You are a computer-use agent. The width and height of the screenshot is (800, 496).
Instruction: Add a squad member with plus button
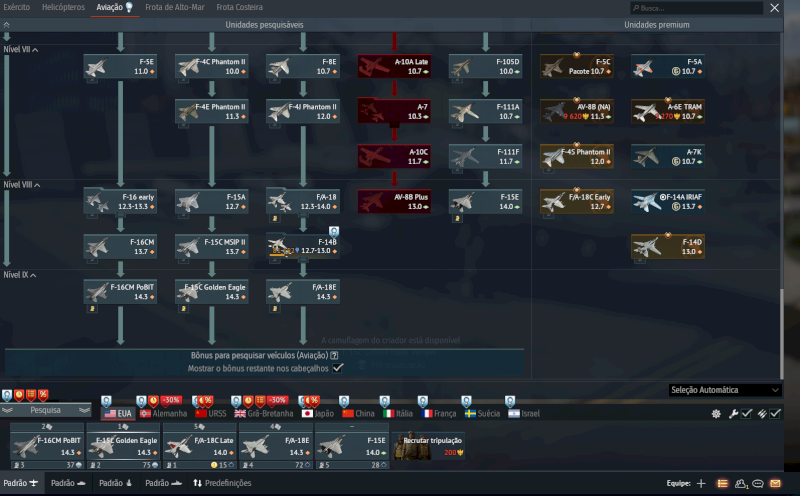pos(701,483)
